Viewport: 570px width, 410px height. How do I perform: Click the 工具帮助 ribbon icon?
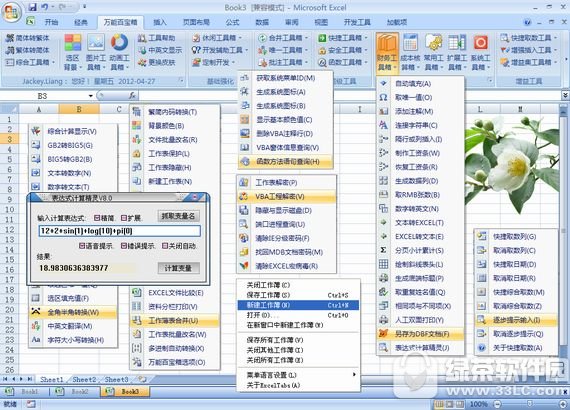tap(142, 38)
